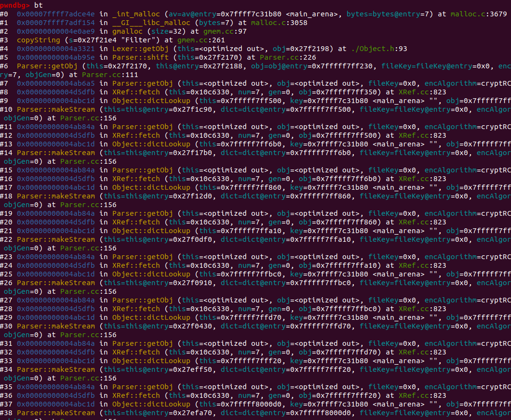511x420 pixels.
Task: Click the 'bytes=7' argument in frame #1
Action: click(x=214, y=23)
